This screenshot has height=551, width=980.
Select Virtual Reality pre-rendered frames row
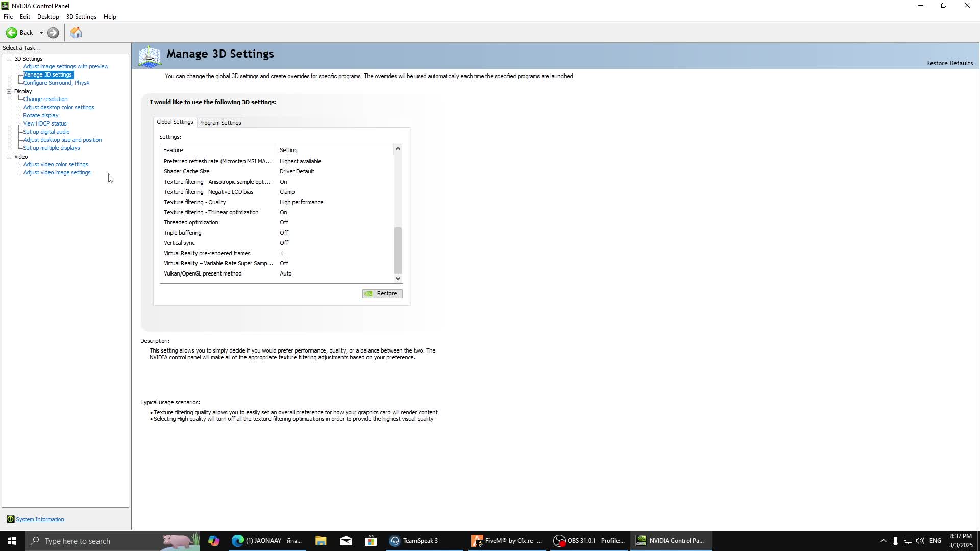coord(277,253)
